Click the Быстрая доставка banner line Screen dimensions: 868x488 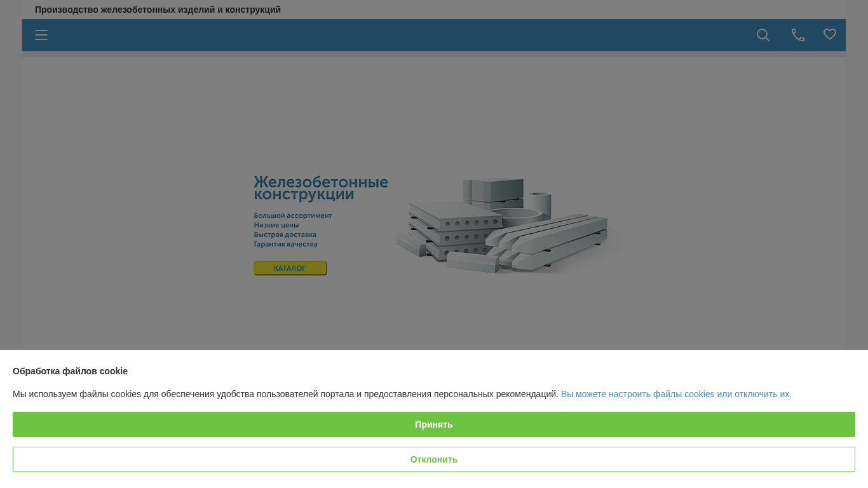[285, 234]
